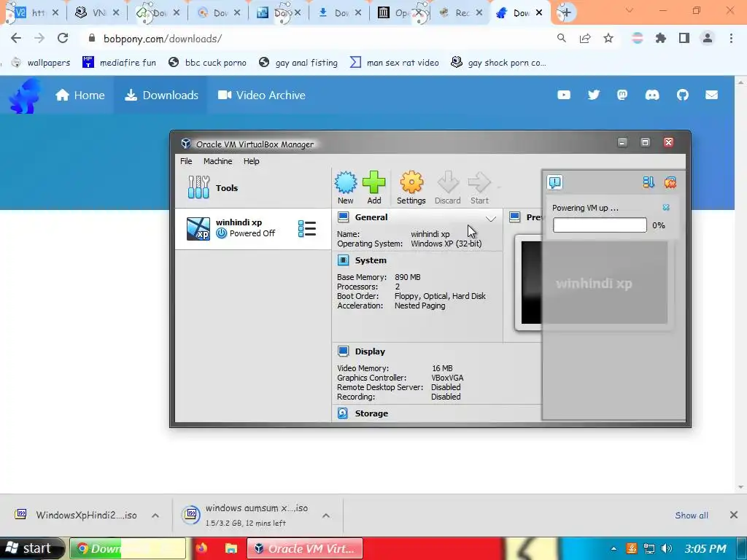Open the mediafire fun bookmark
Screen dimensions: 747x560
(119, 63)
